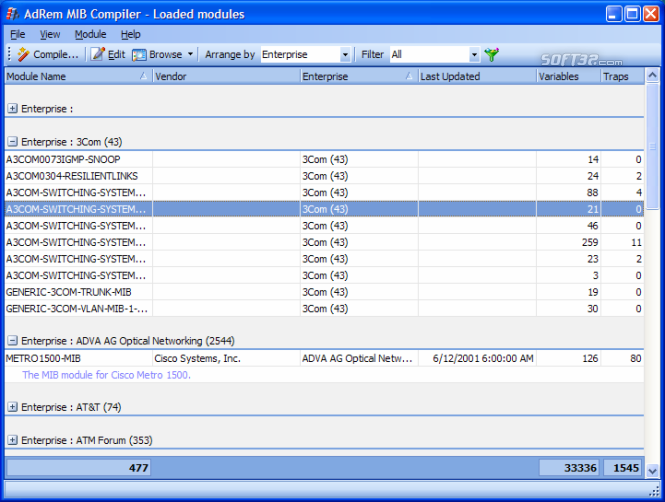
Task: Sort by Last Updated column header
Action: [477, 76]
